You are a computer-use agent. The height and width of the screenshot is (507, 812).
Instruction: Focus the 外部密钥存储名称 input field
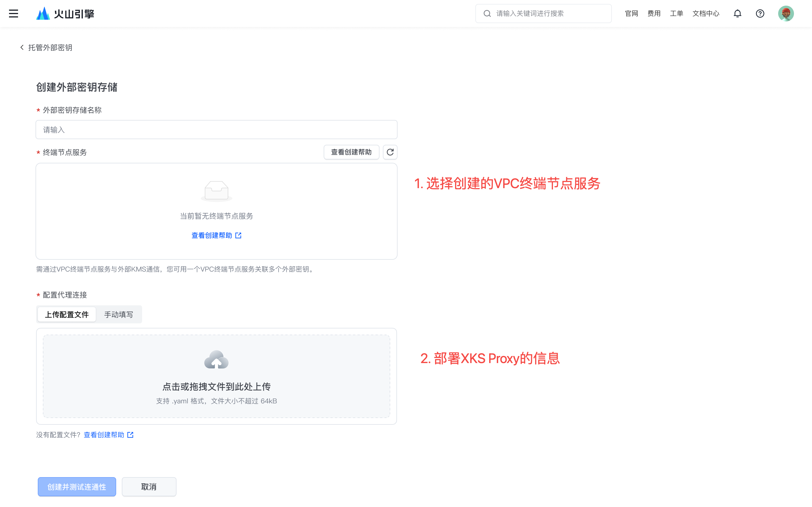(217, 130)
